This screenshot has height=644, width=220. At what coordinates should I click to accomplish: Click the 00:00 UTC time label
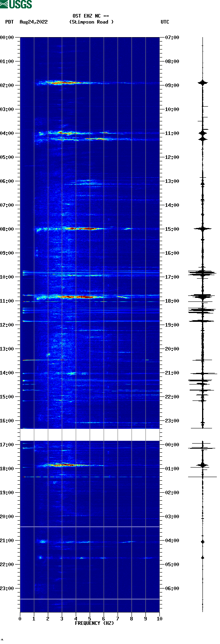[172, 445]
